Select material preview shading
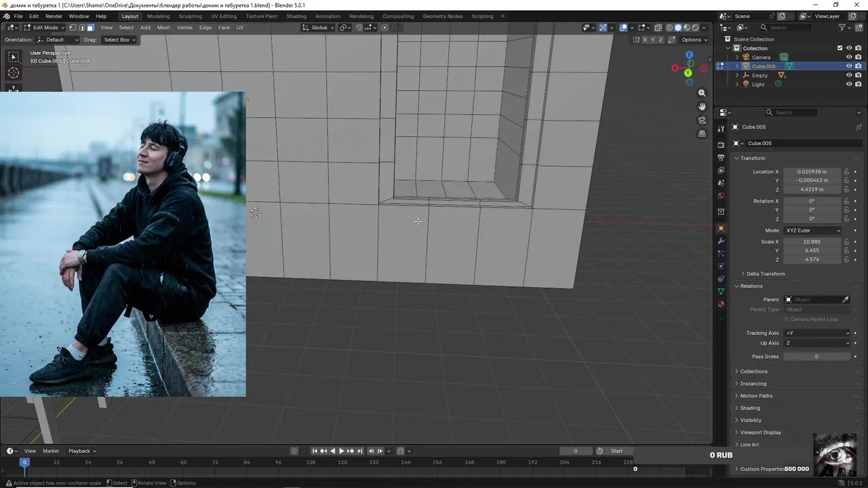The width and height of the screenshot is (868, 488). (686, 28)
